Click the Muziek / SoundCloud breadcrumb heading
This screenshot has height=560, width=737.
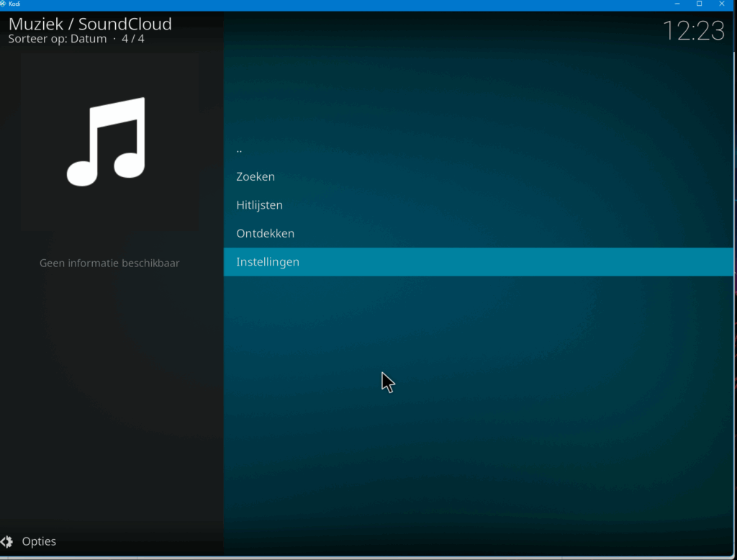pos(90,24)
